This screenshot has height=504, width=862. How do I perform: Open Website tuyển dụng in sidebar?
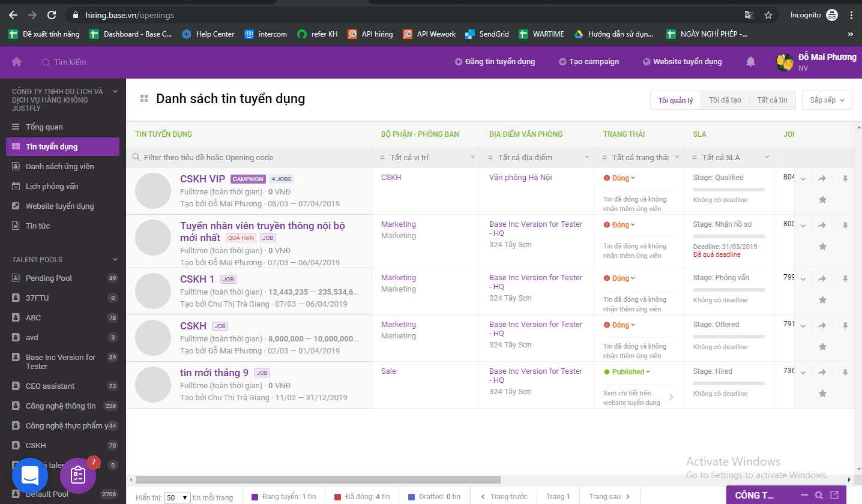coord(62,206)
